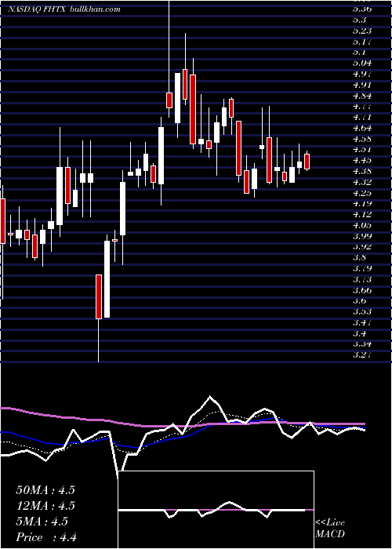Click the 3.34 price axis label
The image size is (392, 549).
tap(362, 344)
